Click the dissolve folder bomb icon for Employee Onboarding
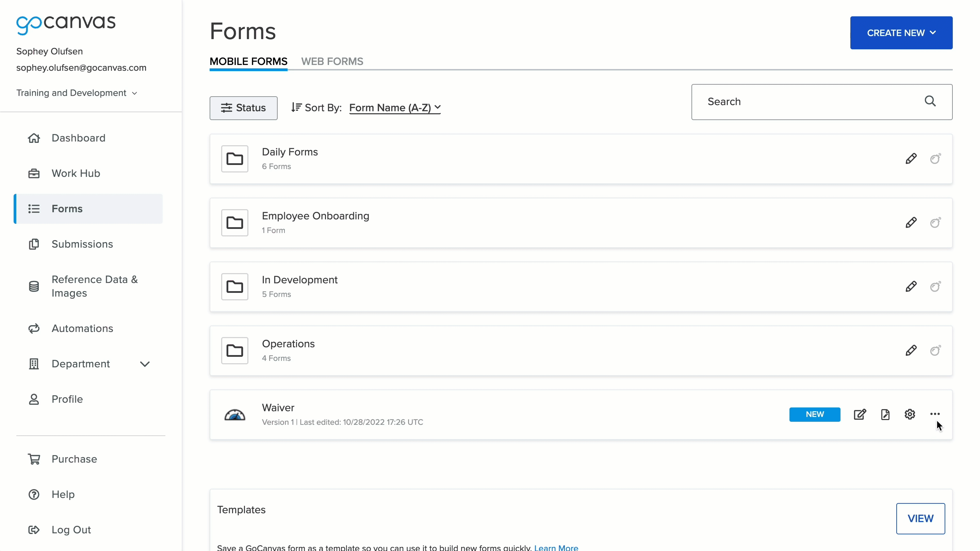Viewport: 980px width, 551px height. pos(935,222)
